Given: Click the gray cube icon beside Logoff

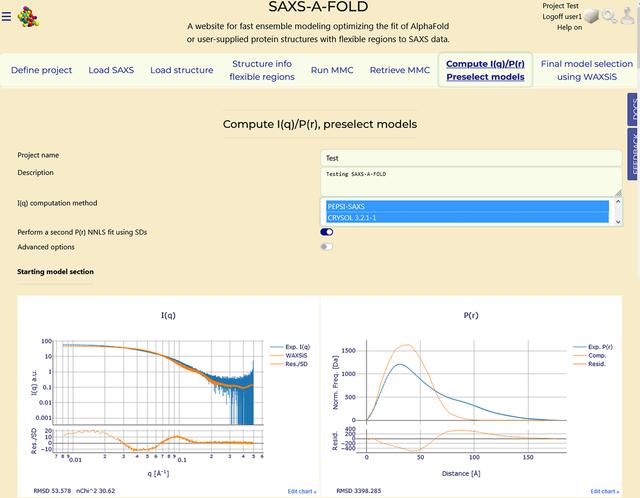Looking at the screenshot, I should point(591,16).
